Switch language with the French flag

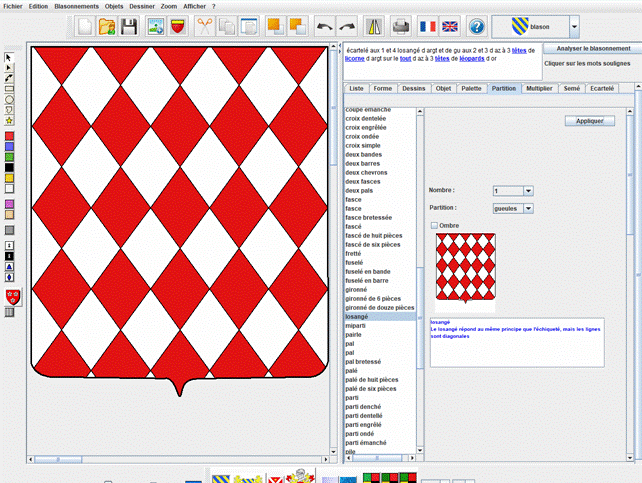(427, 26)
